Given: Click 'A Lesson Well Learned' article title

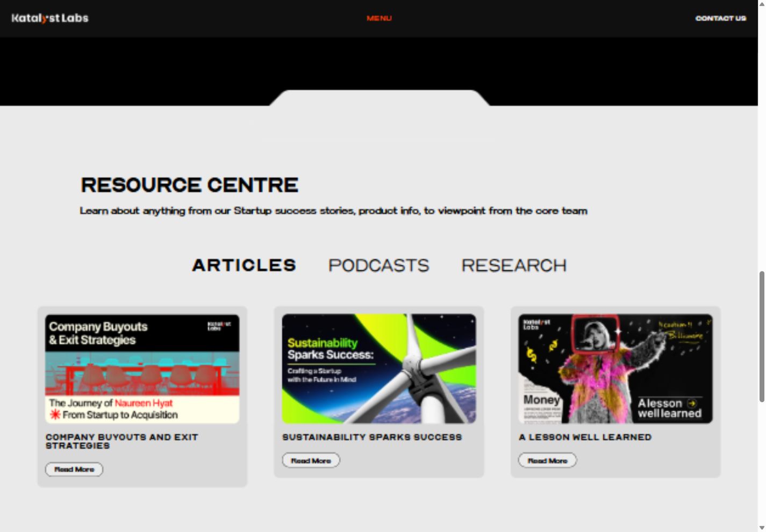Looking at the screenshot, I should click(x=585, y=437).
